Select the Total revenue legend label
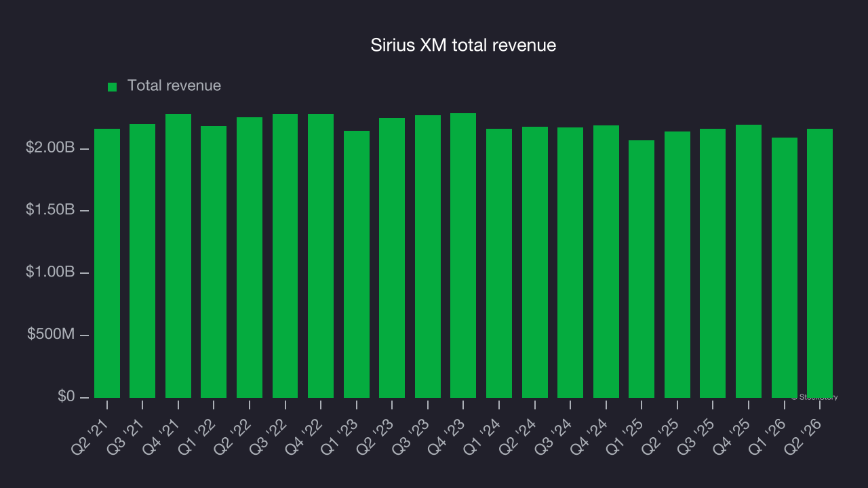Viewport: 868px width, 488px height. pos(174,85)
